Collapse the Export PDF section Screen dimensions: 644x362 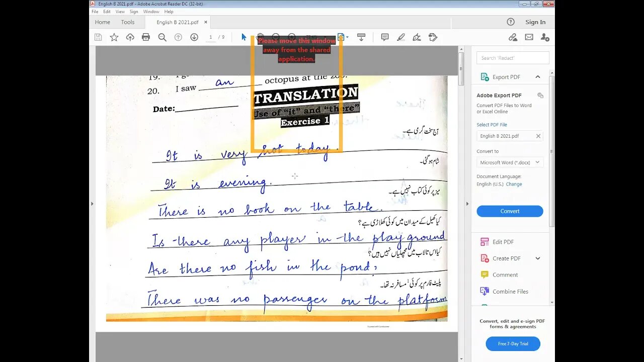click(538, 77)
